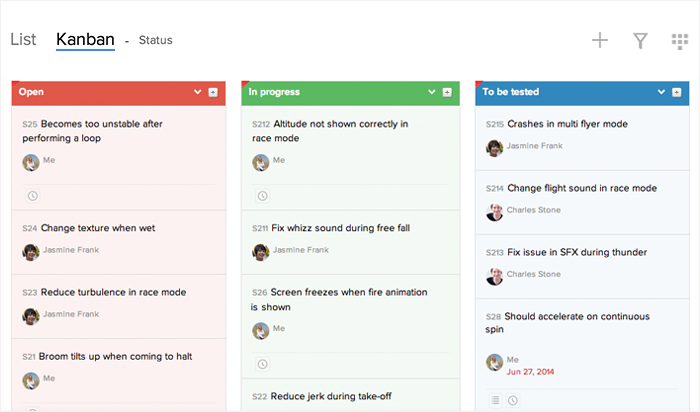
Task: Click Charles Stone avatar on card S214
Action: (494, 211)
